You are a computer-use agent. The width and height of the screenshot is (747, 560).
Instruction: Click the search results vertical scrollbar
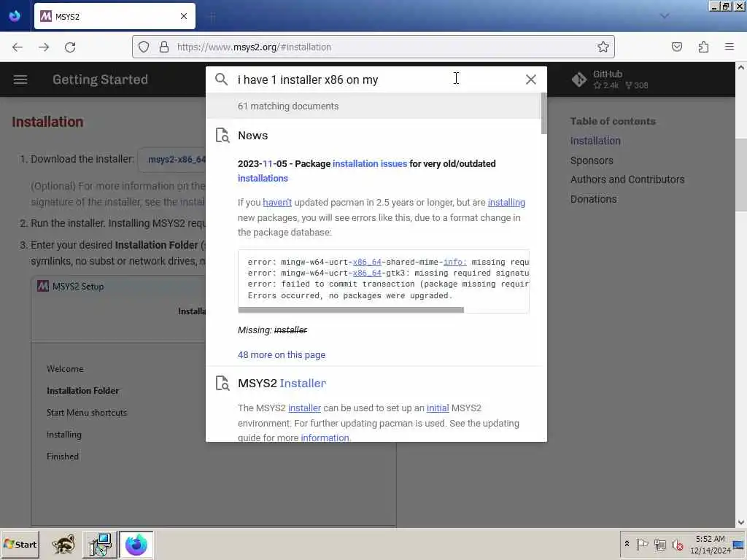[543, 113]
